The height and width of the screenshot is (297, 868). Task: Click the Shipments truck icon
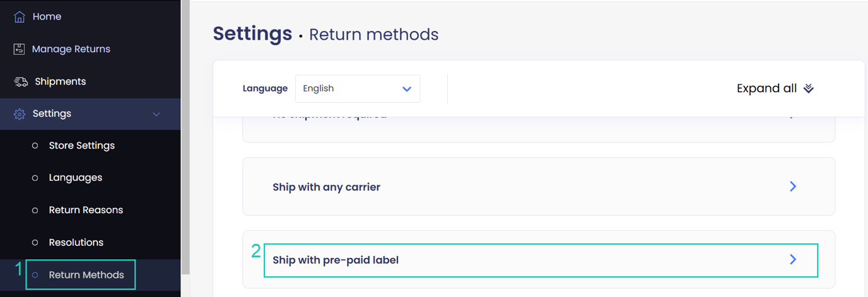21,82
